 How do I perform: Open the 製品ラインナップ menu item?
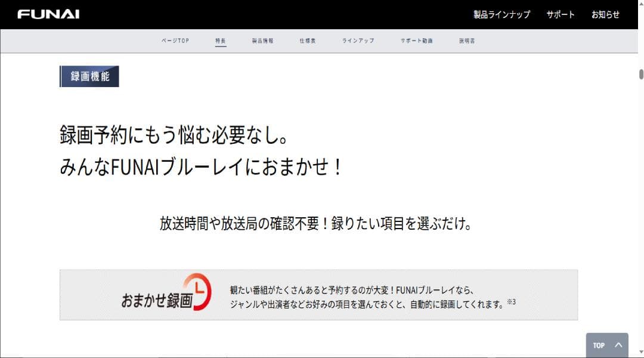(501, 14)
